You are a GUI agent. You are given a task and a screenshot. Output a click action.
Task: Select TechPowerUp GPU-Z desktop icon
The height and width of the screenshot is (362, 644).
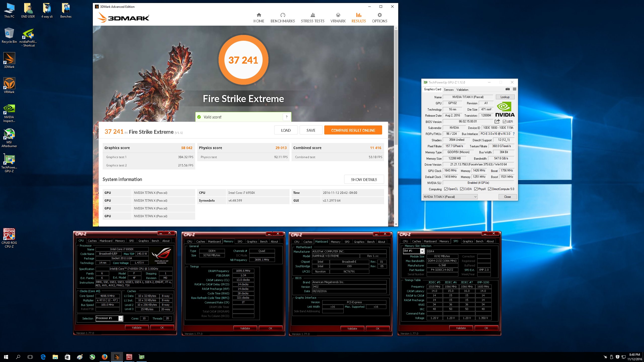click(x=9, y=163)
